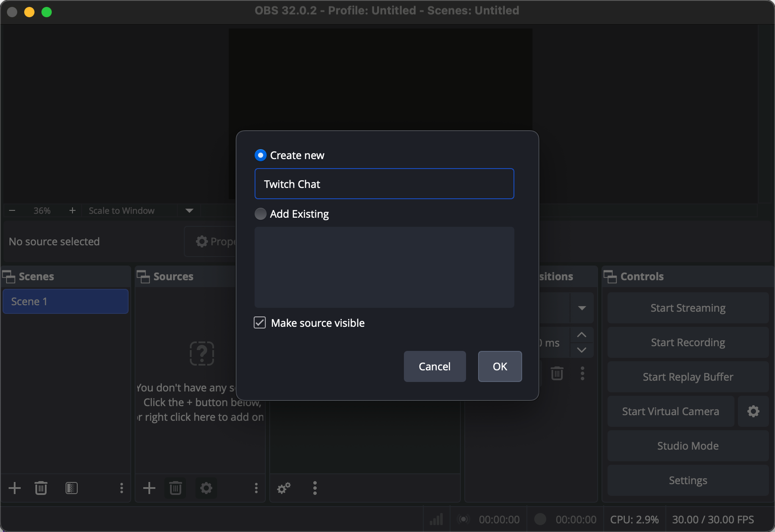Click inside the Twitch Chat name field
This screenshot has width=775, height=532.
384,184
